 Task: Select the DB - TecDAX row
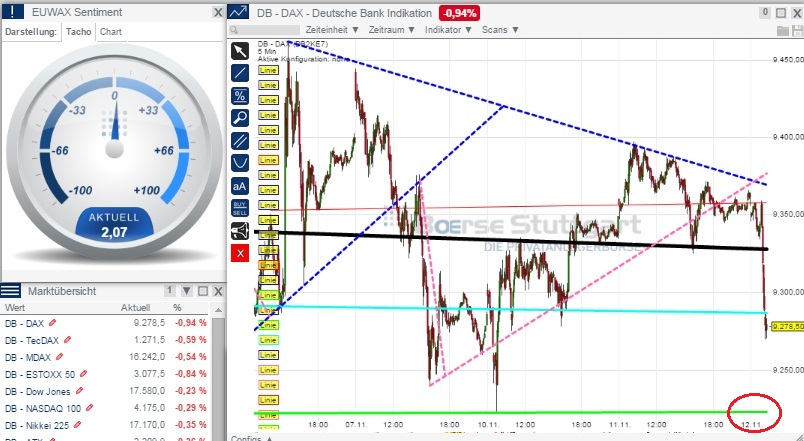tap(106, 340)
